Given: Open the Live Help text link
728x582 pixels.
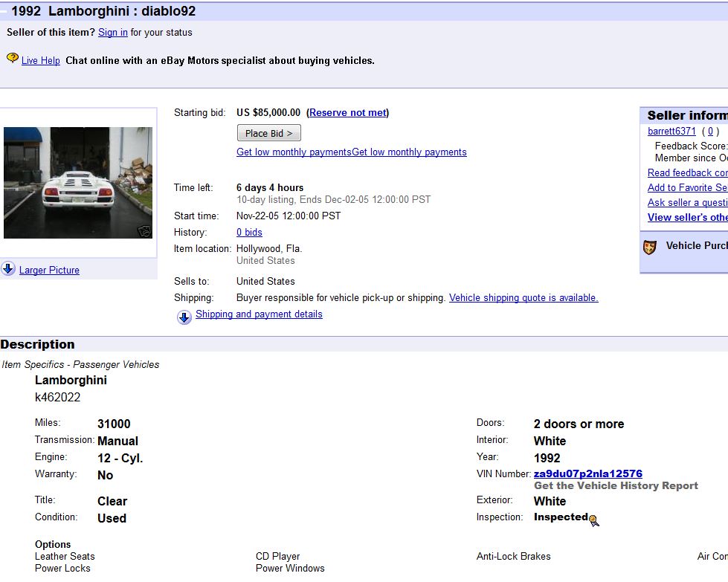Looking at the screenshot, I should pyautogui.click(x=41, y=61).
